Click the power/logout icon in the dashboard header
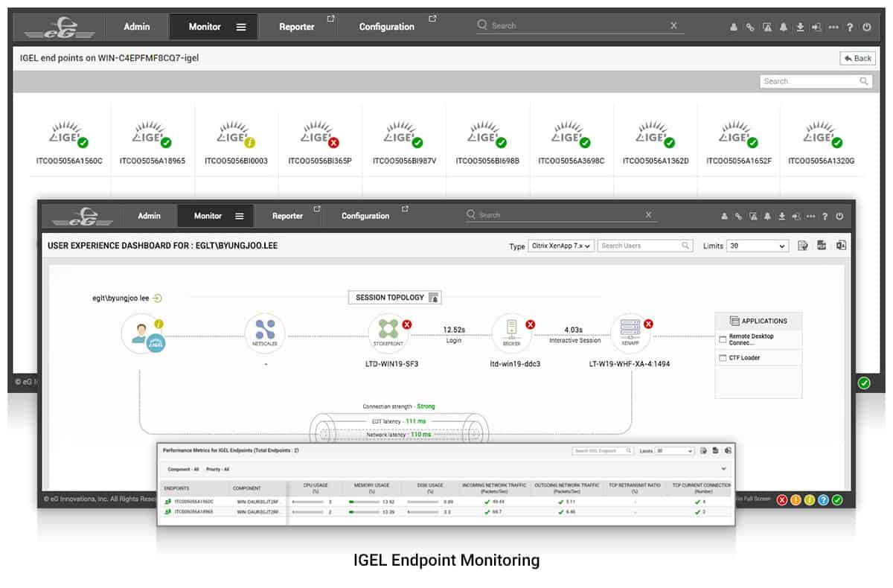893x588 pixels. click(839, 217)
